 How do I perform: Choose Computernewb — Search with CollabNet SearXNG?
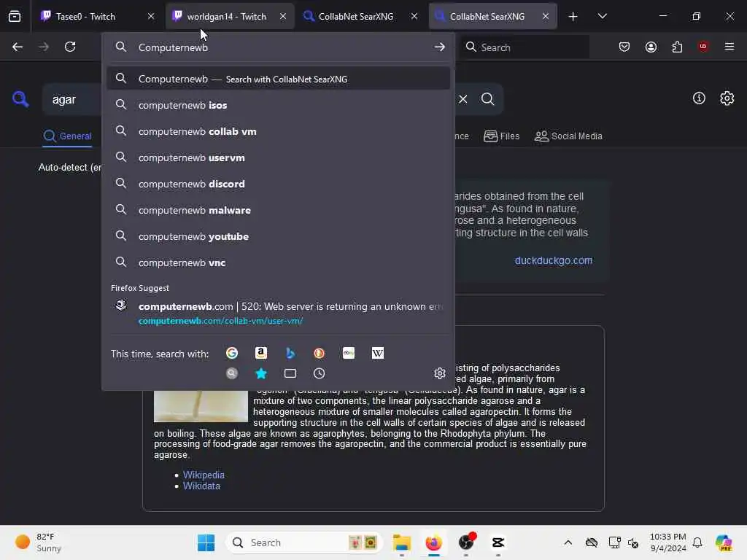click(x=278, y=79)
